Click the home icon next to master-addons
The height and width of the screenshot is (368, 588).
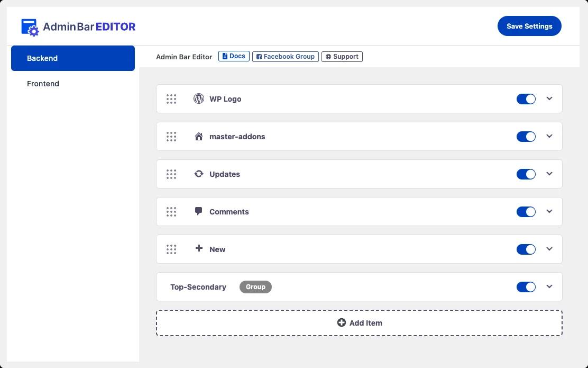click(x=198, y=136)
